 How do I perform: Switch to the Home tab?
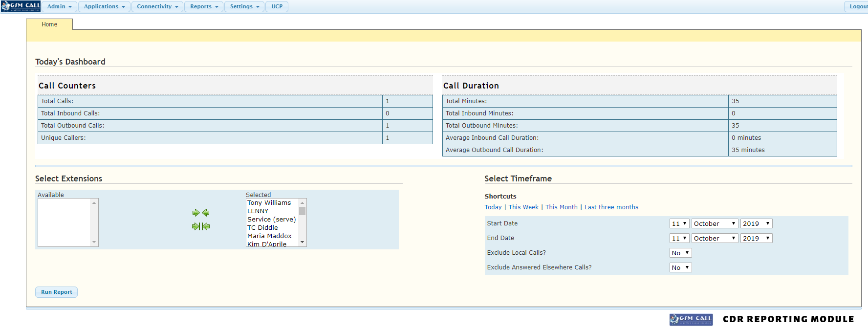click(x=49, y=24)
